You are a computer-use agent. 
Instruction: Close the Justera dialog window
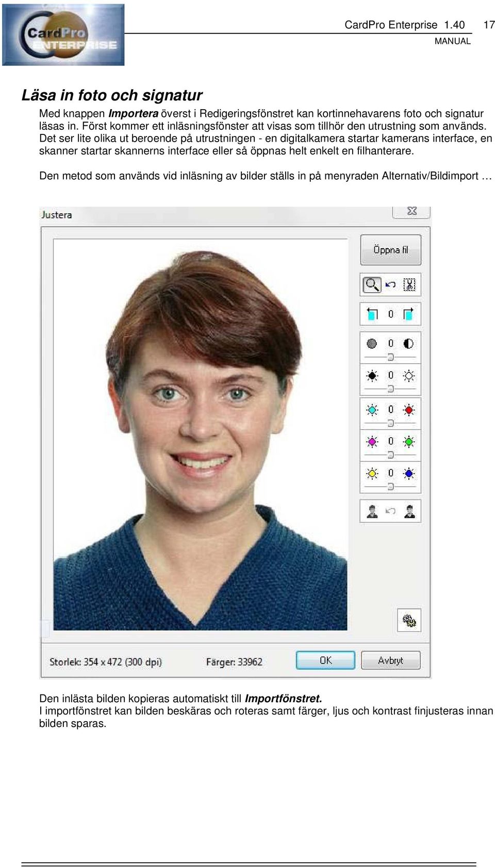411,211
